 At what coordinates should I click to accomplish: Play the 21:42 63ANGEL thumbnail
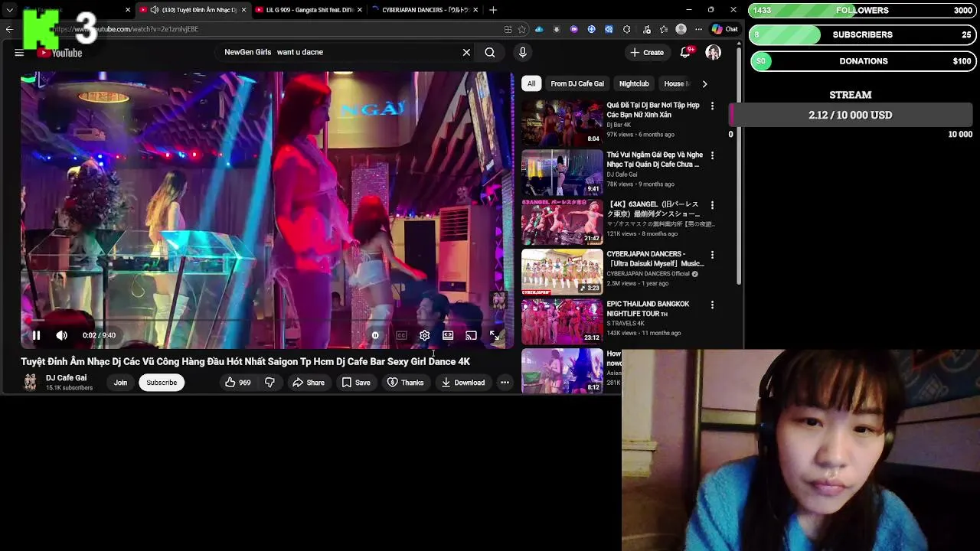pyautogui.click(x=562, y=222)
